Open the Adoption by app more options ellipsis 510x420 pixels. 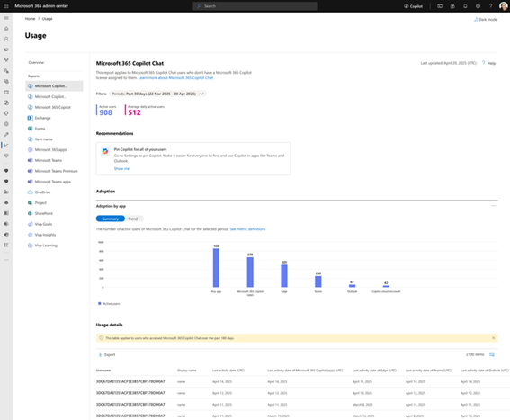coord(493,206)
